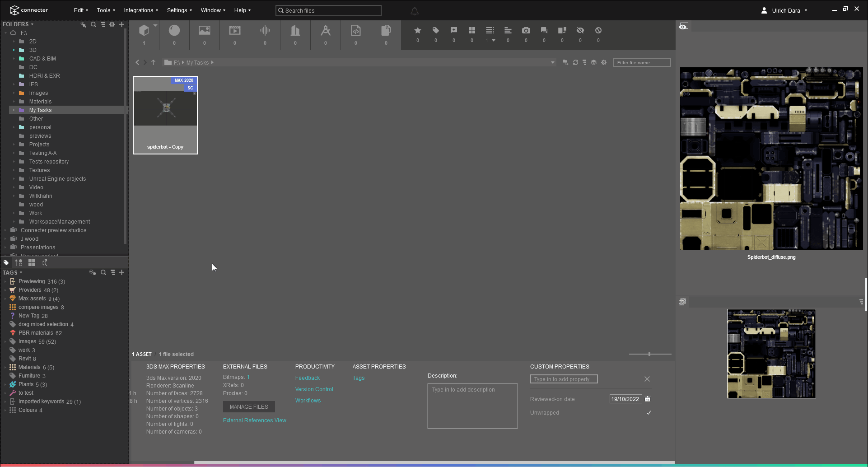This screenshot has width=868, height=467.
Task: Filter by code file icon
Action: (356, 30)
